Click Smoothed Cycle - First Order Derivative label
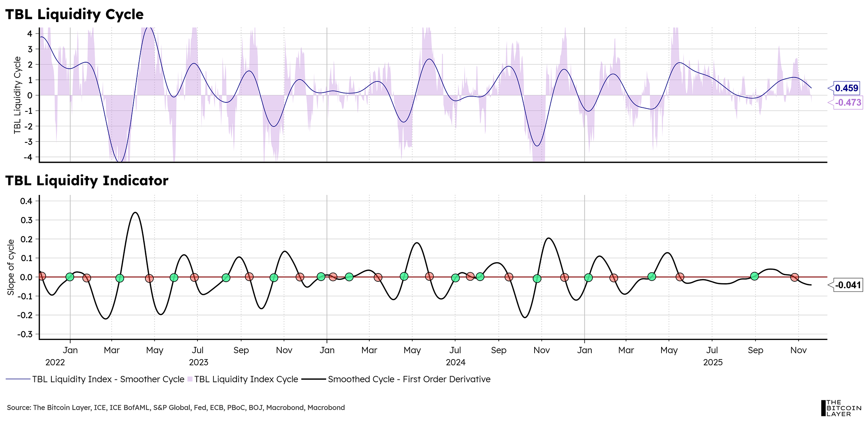 tap(409, 379)
